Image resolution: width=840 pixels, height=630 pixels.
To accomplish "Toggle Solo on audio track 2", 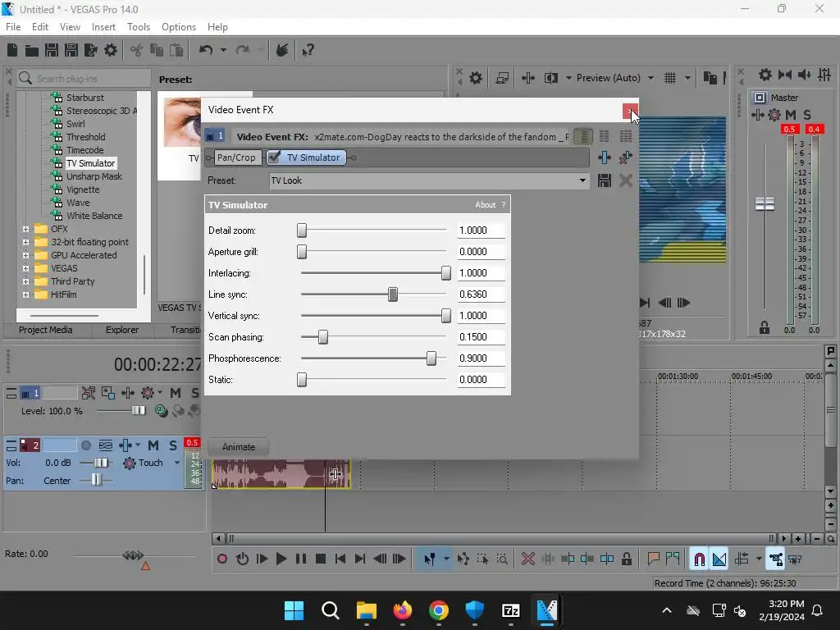I will 172,445.
